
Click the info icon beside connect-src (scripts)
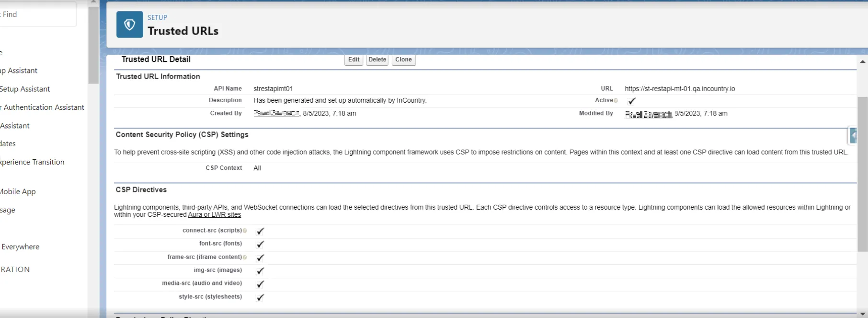245,231
